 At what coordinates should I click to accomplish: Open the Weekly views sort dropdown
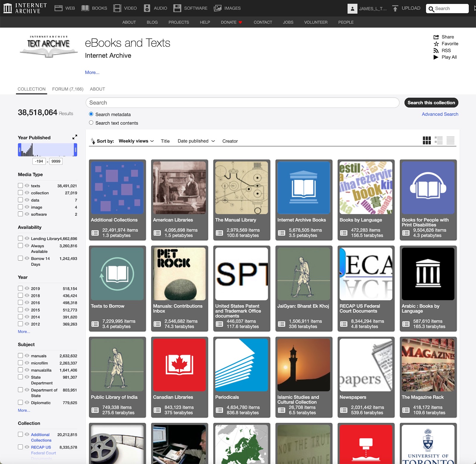pyautogui.click(x=136, y=141)
